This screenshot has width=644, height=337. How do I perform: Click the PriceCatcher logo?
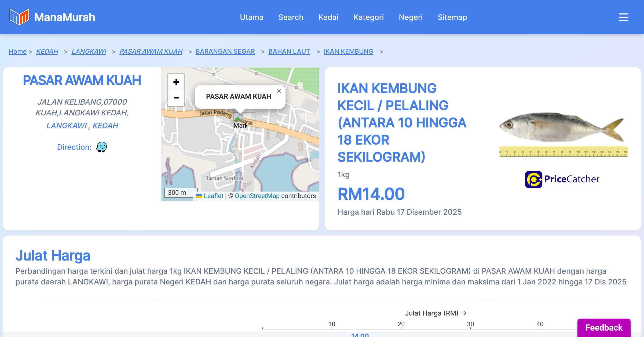562,179
